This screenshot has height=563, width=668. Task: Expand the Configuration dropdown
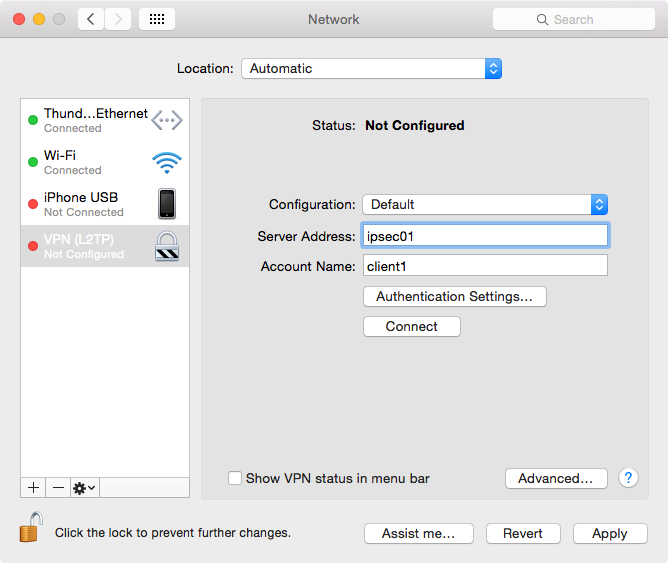click(x=485, y=204)
